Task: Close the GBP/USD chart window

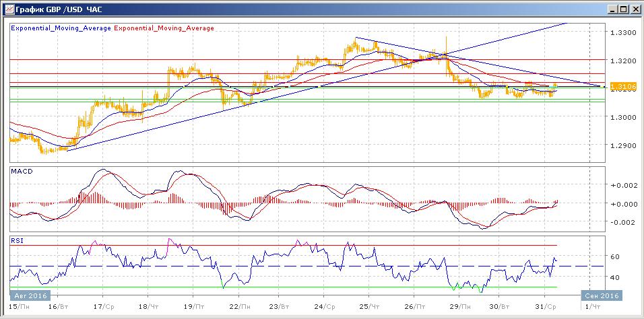Action: [x=635, y=9]
